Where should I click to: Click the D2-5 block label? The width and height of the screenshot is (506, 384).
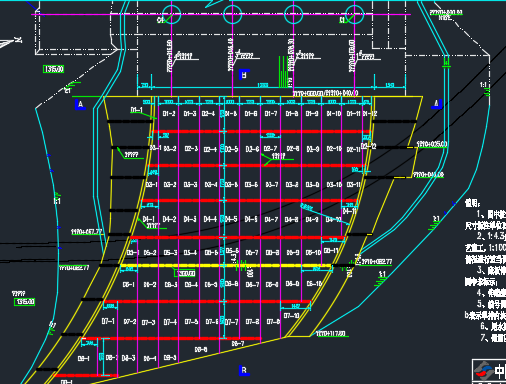tap(232, 149)
